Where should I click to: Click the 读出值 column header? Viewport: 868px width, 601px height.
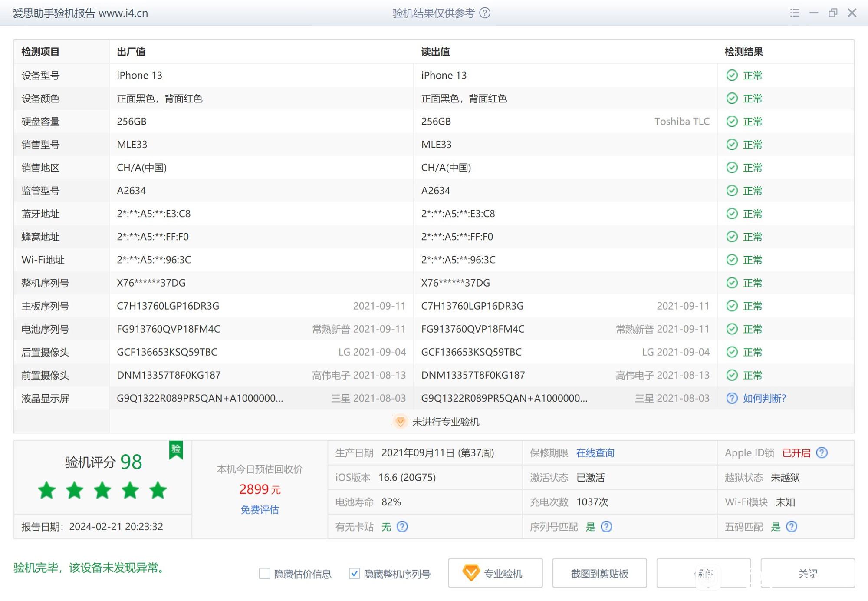point(435,52)
